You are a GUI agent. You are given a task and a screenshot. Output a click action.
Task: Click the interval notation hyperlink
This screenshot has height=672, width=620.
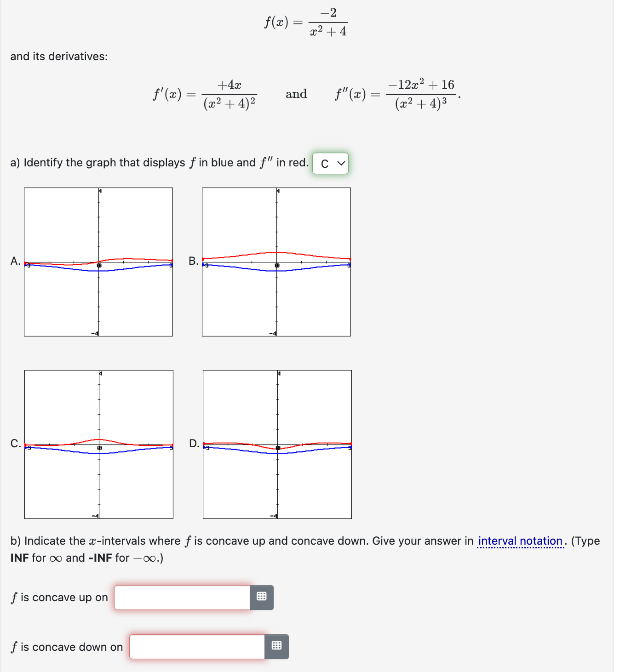[x=520, y=541]
